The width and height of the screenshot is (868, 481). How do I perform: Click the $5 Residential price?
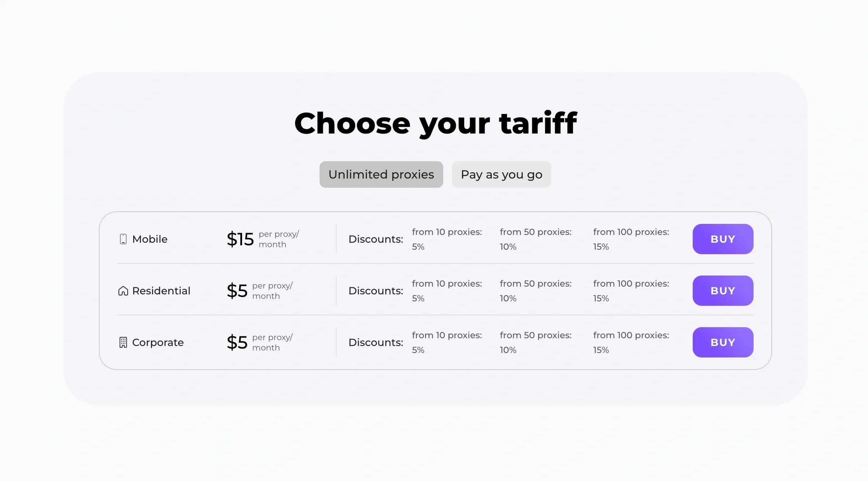tap(237, 291)
